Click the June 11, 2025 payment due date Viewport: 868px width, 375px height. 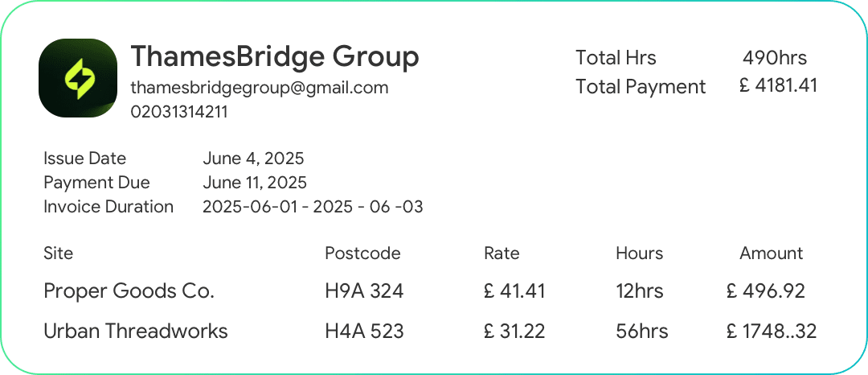[254, 183]
